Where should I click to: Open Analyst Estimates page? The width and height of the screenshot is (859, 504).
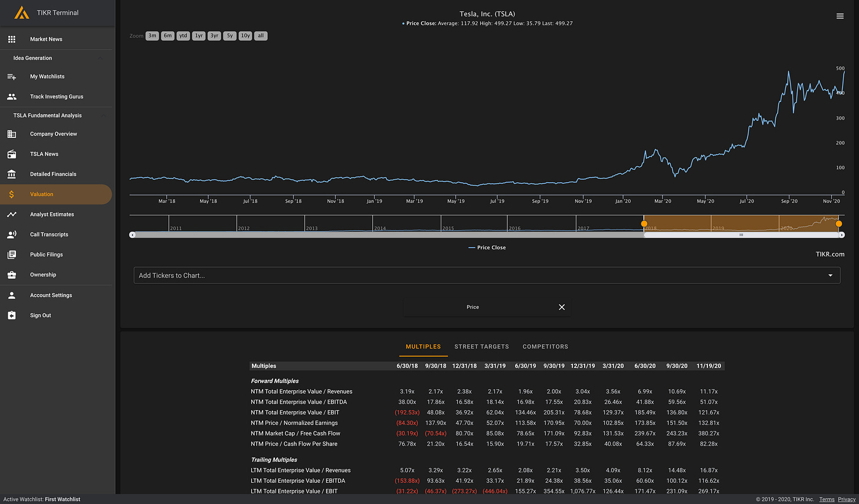pos(52,215)
